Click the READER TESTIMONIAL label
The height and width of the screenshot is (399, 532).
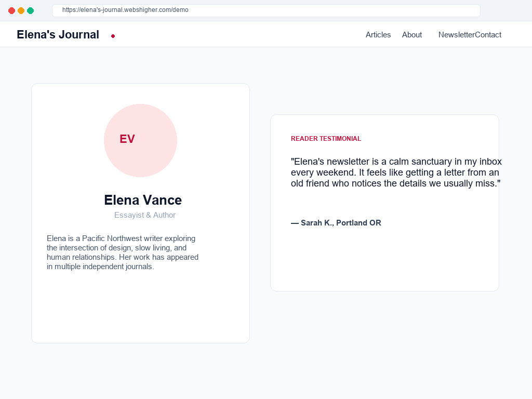[x=326, y=138]
